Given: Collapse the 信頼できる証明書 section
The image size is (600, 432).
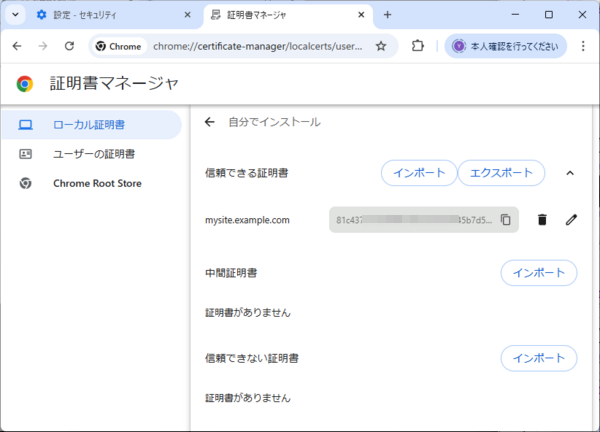Looking at the screenshot, I should [x=570, y=173].
